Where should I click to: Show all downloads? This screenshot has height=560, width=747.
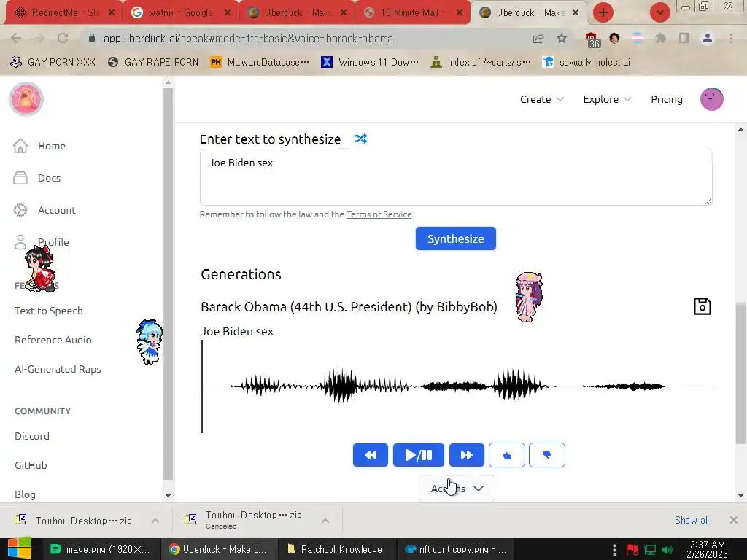[x=692, y=520]
